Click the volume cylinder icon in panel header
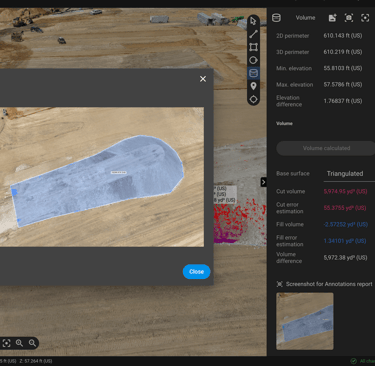This screenshot has height=366, width=375. pos(276,18)
